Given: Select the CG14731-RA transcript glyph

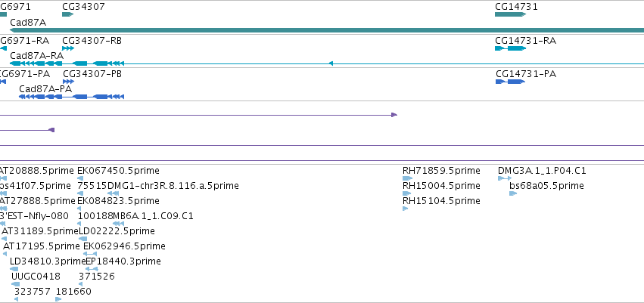Looking at the screenshot, I should (511, 48).
